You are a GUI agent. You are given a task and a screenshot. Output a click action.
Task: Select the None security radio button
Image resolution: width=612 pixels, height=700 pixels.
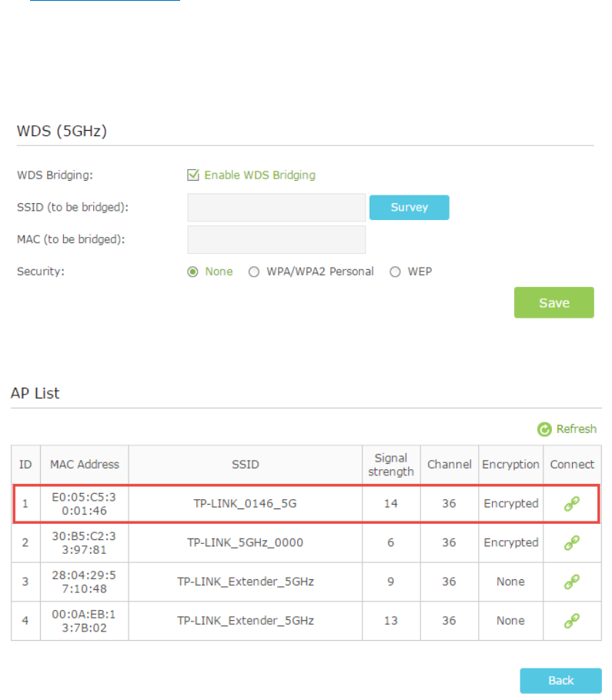[192, 272]
